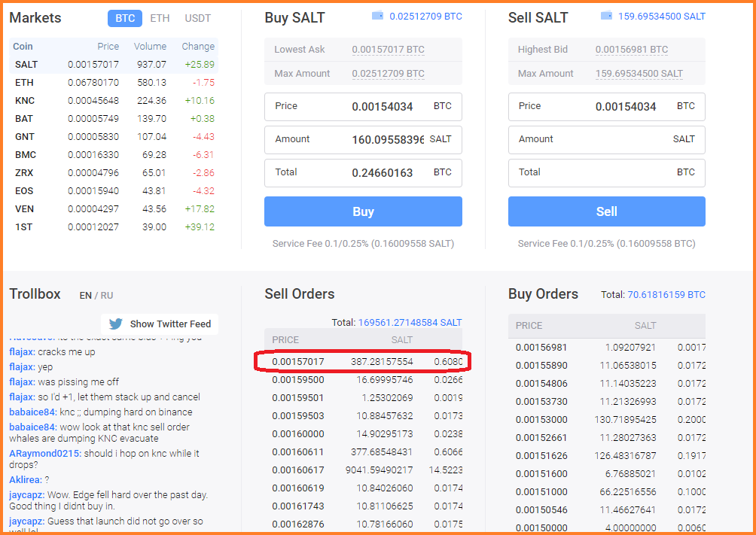Click the wallet icon in Sell SALT
This screenshot has height=535, width=756.
pos(607,16)
